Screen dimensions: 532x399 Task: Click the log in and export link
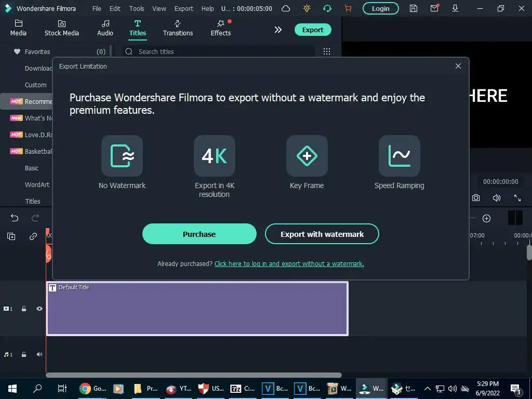tap(289, 263)
